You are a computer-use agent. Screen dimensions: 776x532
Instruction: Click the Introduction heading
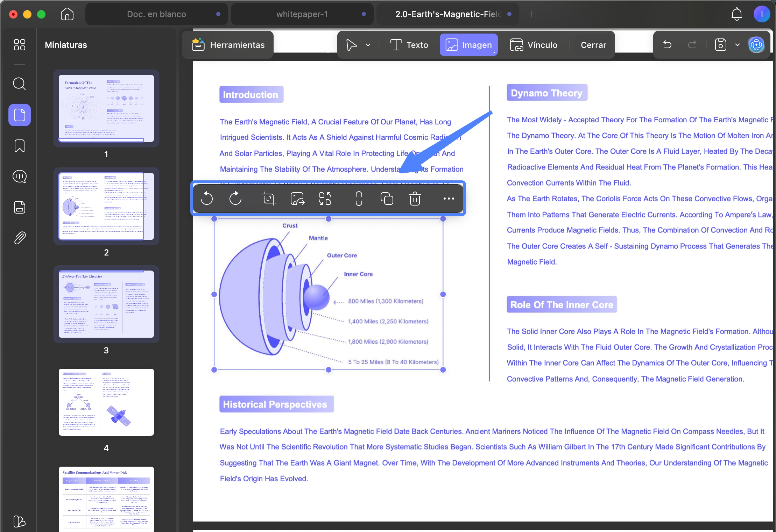coord(251,95)
